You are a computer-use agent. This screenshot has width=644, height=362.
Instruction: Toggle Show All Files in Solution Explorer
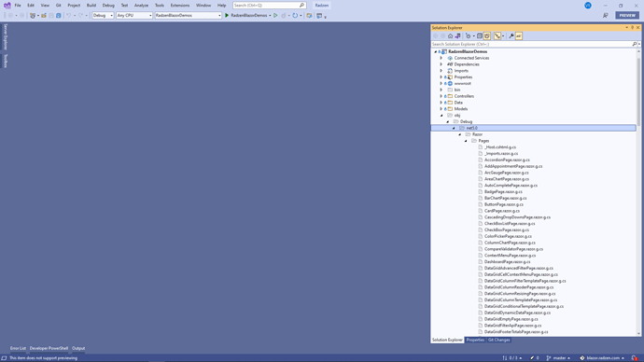click(x=486, y=36)
